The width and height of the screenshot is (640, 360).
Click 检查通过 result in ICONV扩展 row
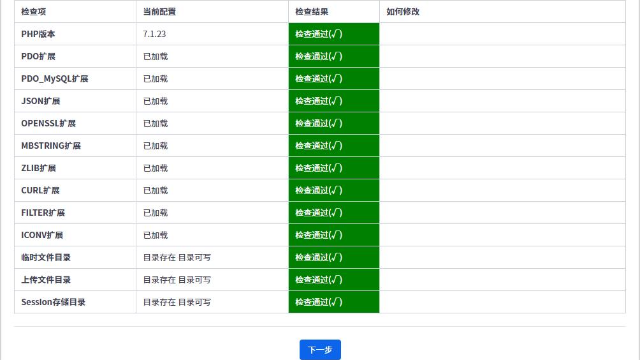tap(319, 235)
